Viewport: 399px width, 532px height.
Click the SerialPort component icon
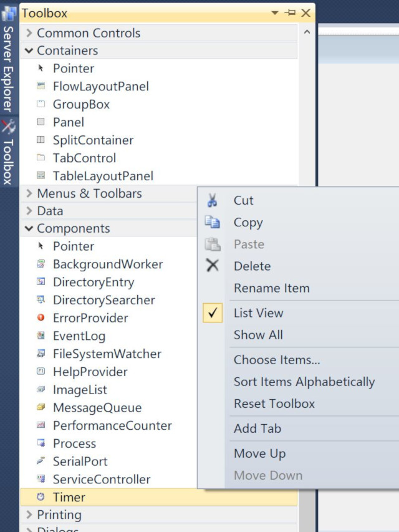tap(41, 461)
